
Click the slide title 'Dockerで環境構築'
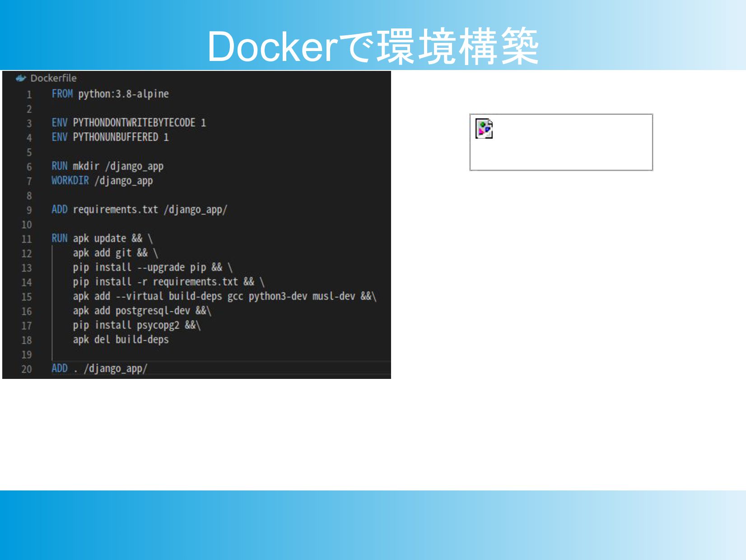[x=373, y=46]
